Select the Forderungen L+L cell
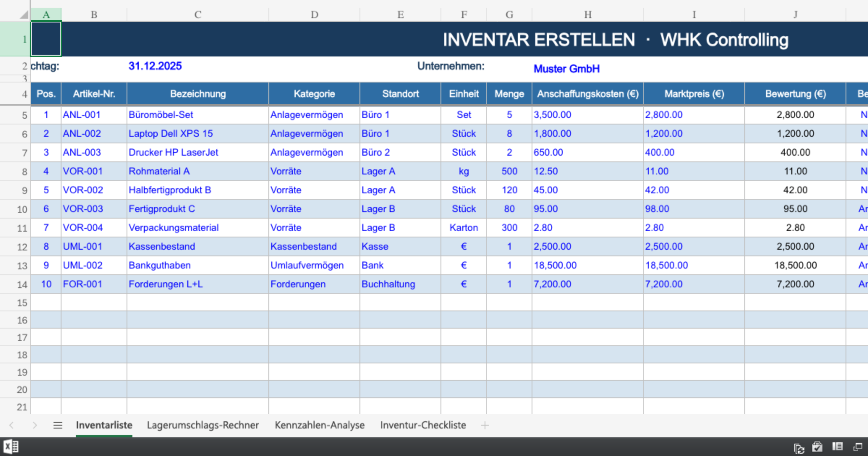This screenshot has width=868, height=456. (x=198, y=284)
